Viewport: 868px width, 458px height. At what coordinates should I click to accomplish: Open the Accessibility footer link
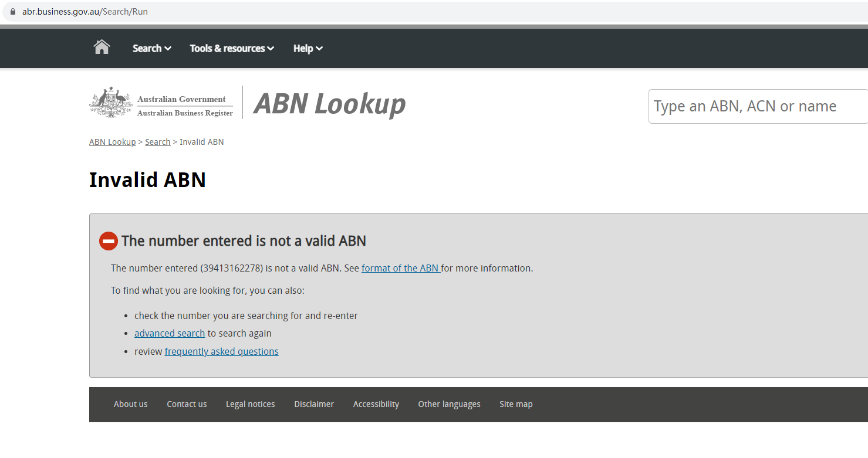coord(376,404)
